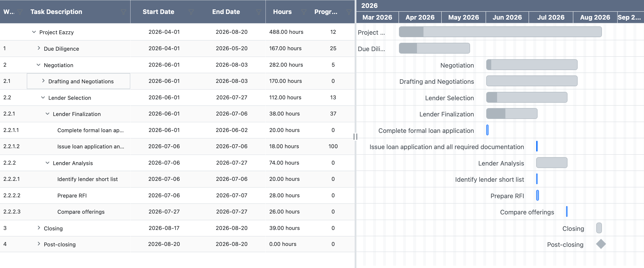Click the End Date column header
Screen dimensions: 644x268
[226, 12]
